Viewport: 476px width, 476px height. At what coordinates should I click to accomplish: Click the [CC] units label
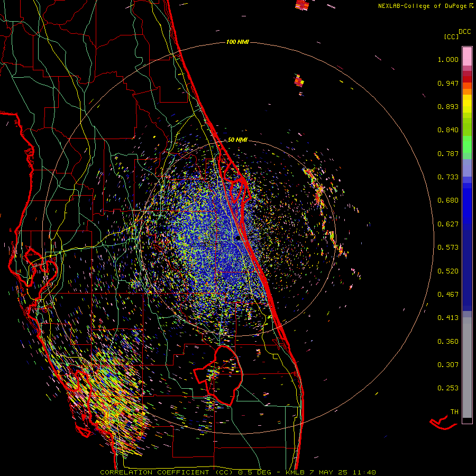coord(451,36)
